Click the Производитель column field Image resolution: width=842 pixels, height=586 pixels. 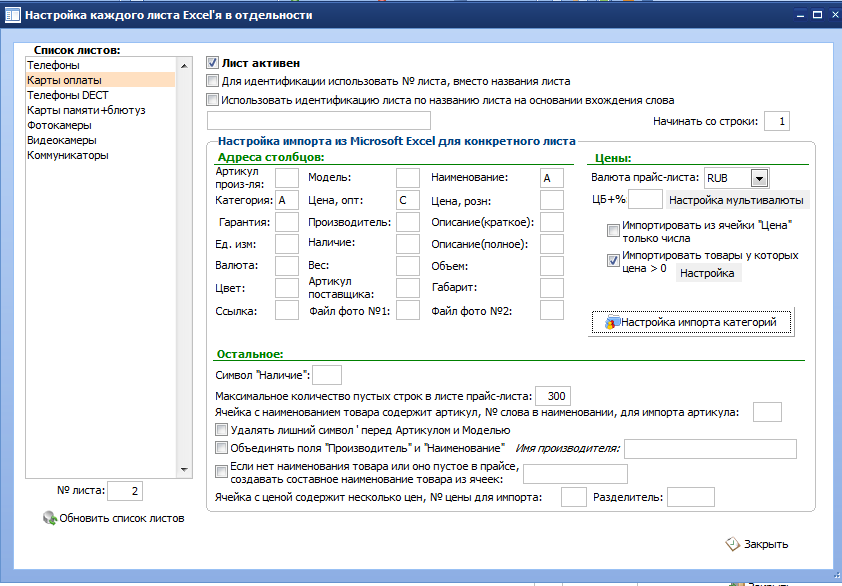pyautogui.click(x=408, y=222)
